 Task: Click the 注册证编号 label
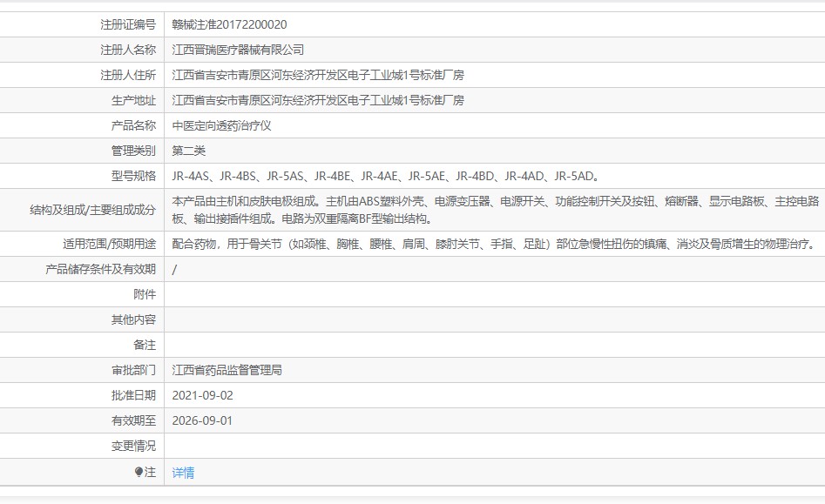(128, 24)
